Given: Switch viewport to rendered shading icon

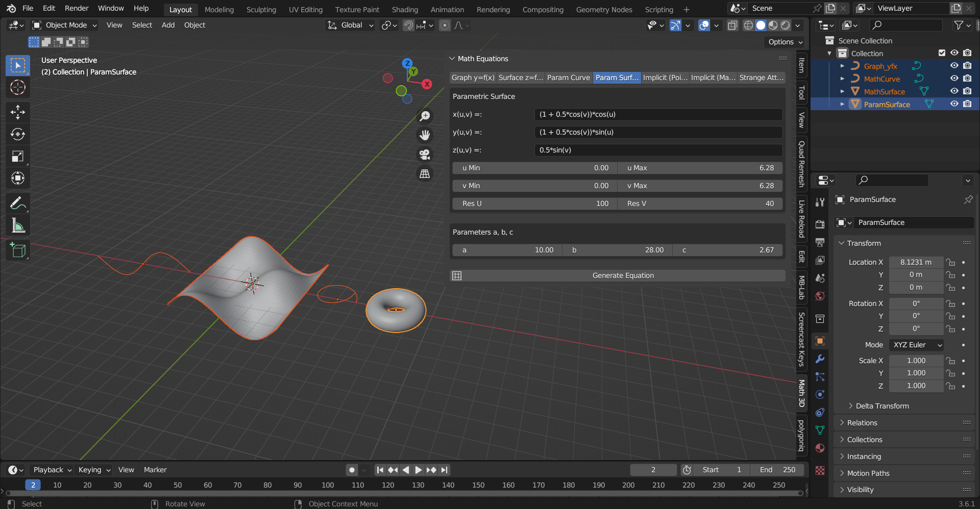Looking at the screenshot, I should [785, 25].
